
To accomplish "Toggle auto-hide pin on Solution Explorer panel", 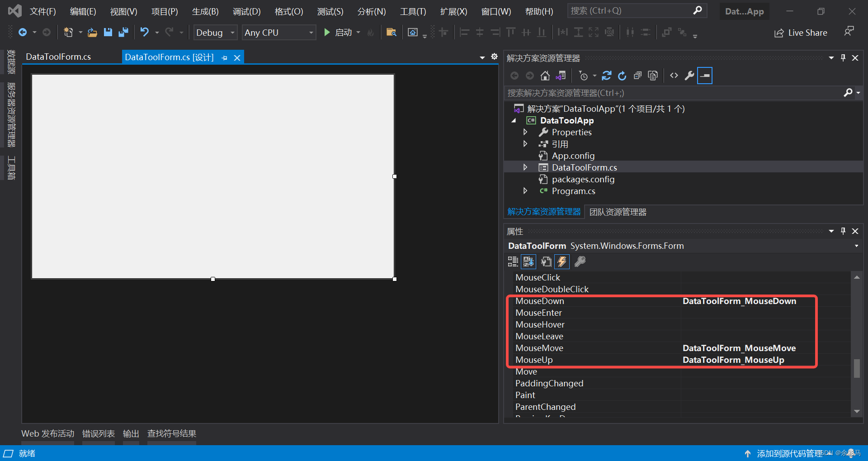I will coord(843,58).
